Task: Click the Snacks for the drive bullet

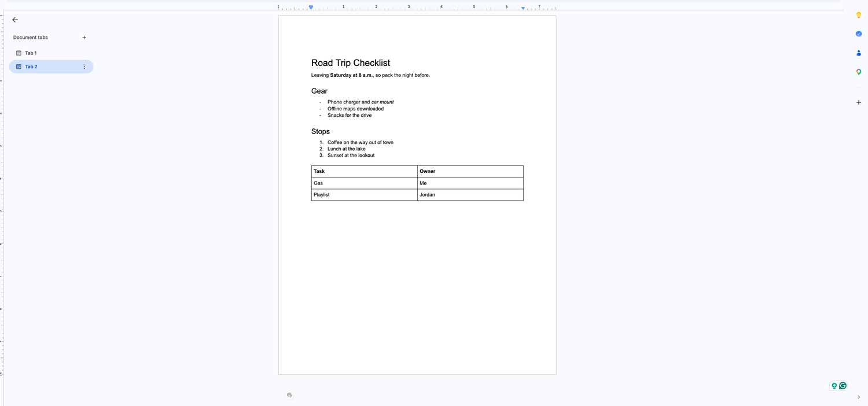Action: (350, 115)
